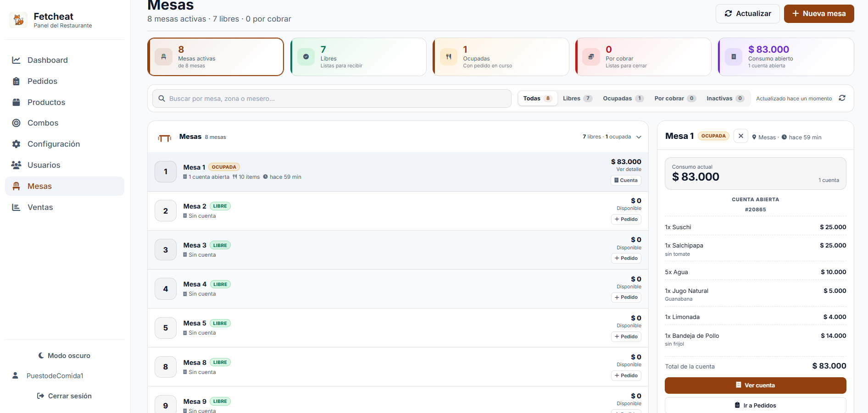The image size is (868, 413).
Task: Switch to the Libres filter tab
Action: click(578, 99)
